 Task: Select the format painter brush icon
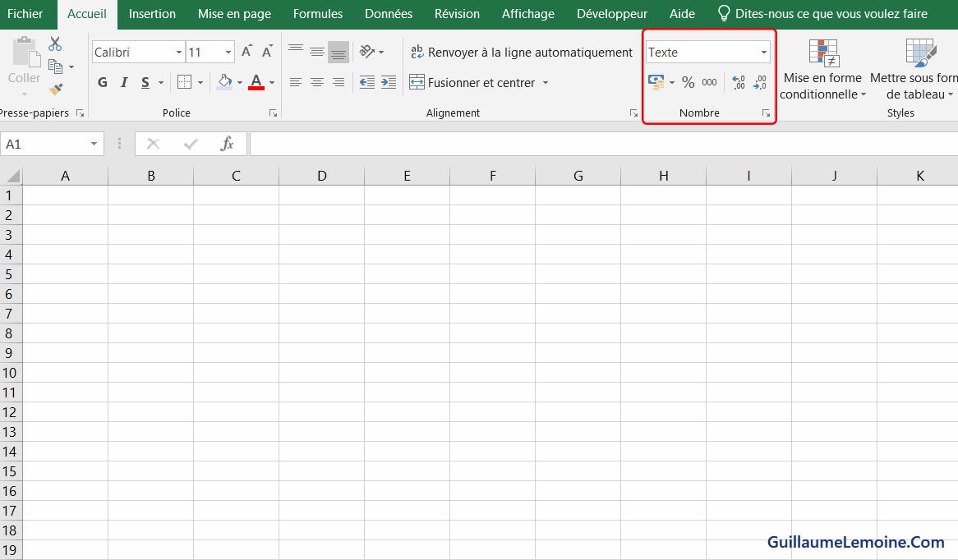point(54,90)
